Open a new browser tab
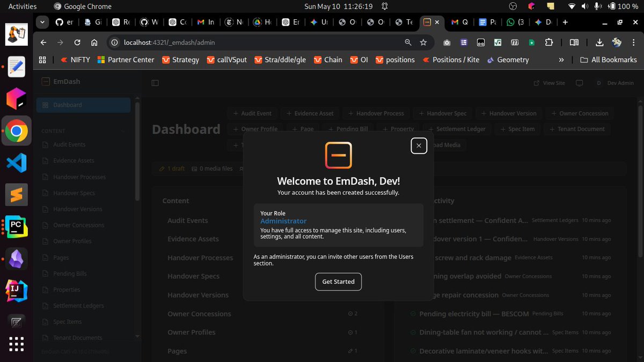The image size is (644, 362). click(x=565, y=22)
